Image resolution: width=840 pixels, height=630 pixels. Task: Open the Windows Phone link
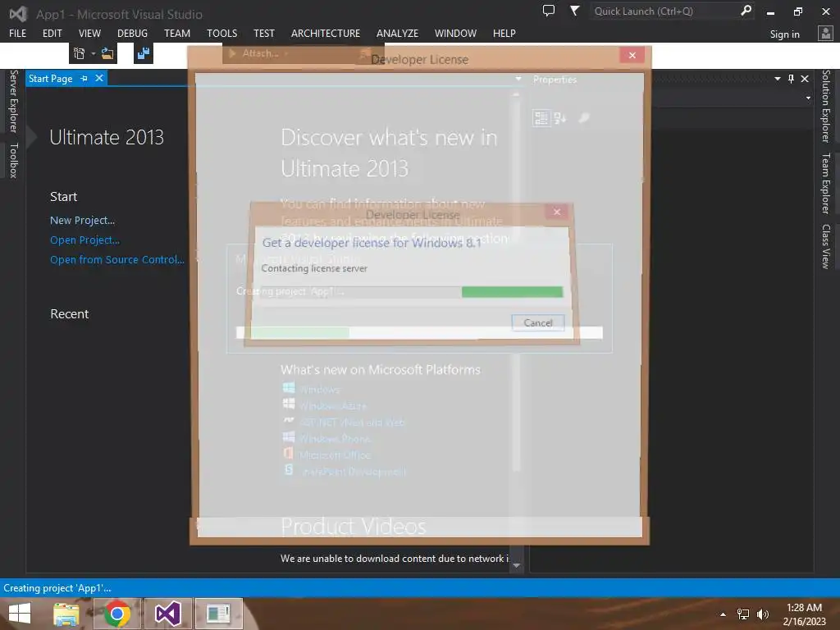[335, 439]
